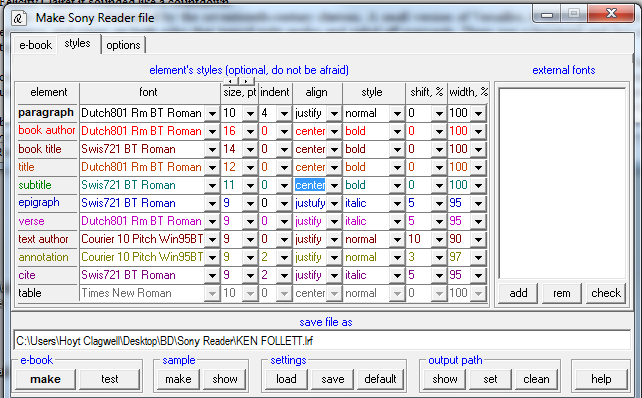The height and width of the screenshot is (398, 642).
Task: Open text author shift dropdown
Action: coord(439,240)
